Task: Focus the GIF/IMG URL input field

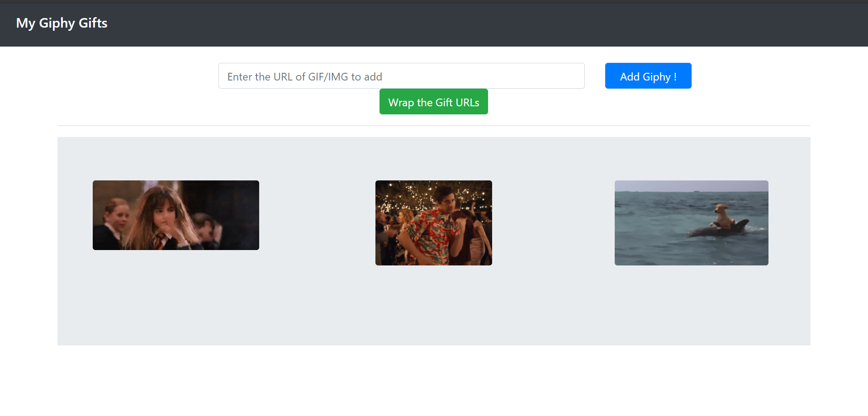Action: (401, 76)
